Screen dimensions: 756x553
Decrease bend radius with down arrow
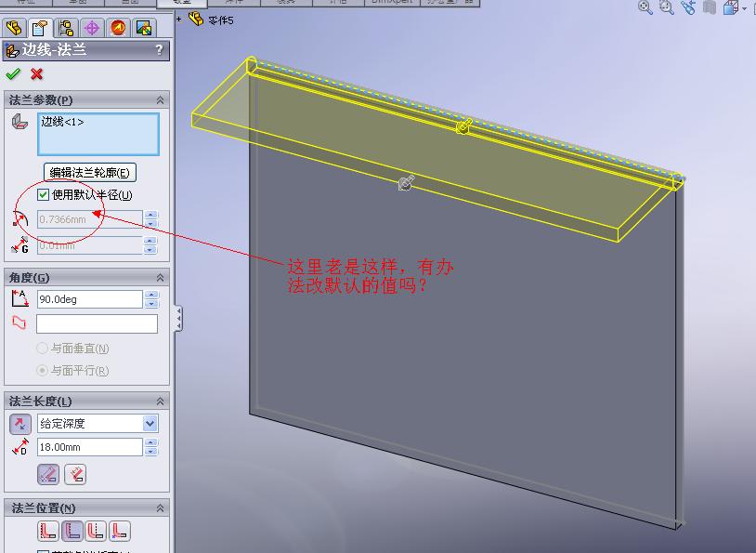(150, 223)
